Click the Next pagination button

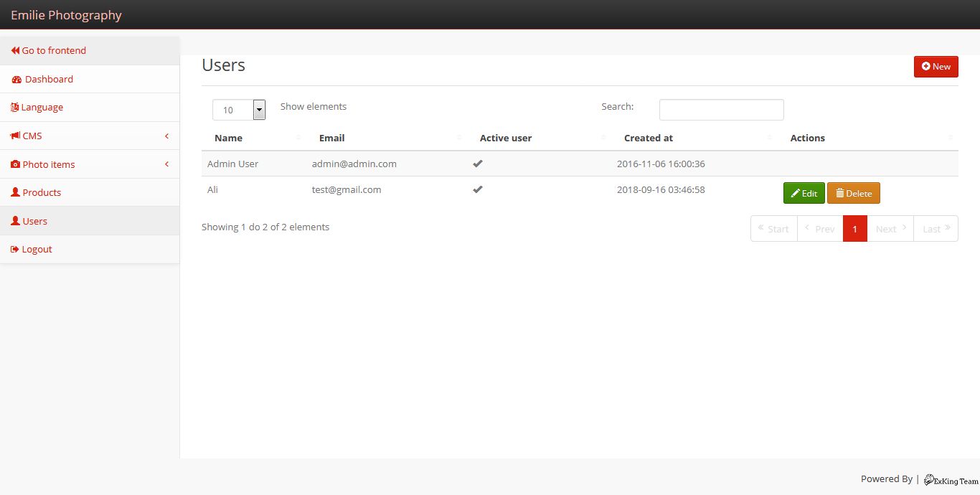point(890,229)
